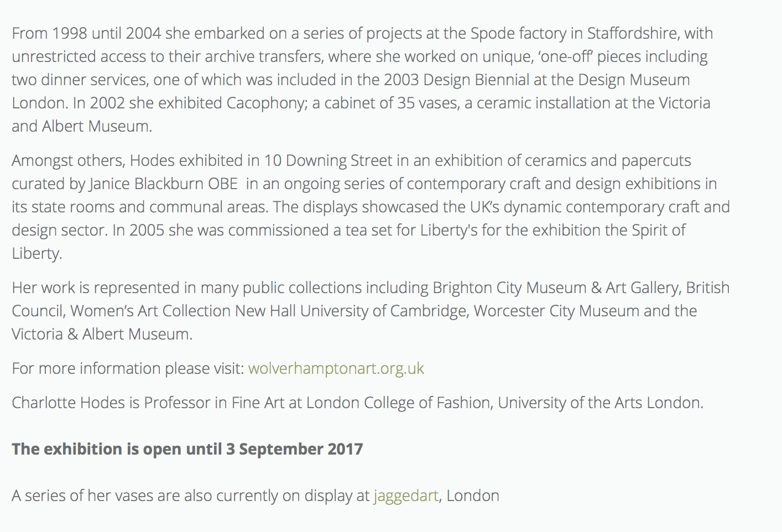
Task: Click 'Women's Art Collection New Hall'
Action: (x=184, y=311)
